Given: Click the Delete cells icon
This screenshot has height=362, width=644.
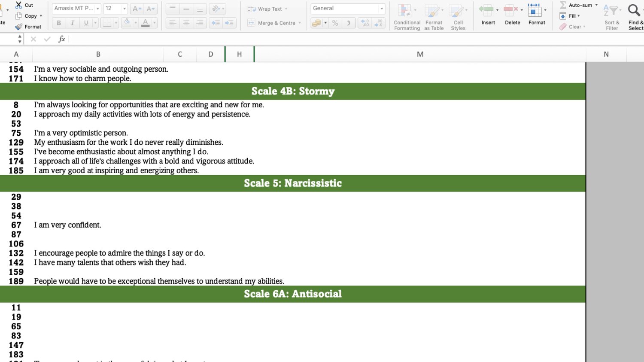Looking at the screenshot, I should 511,9.
